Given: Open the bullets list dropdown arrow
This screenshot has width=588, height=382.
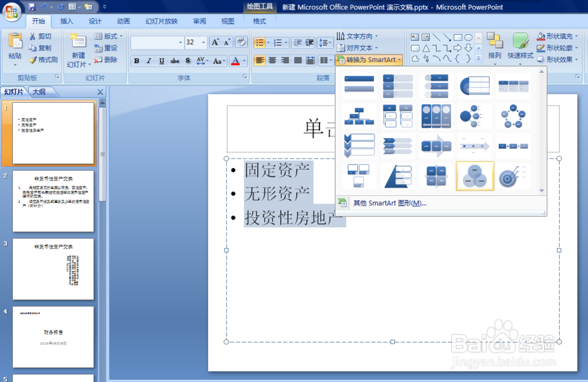Looking at the screenshot, I should [x=268, y=42].
